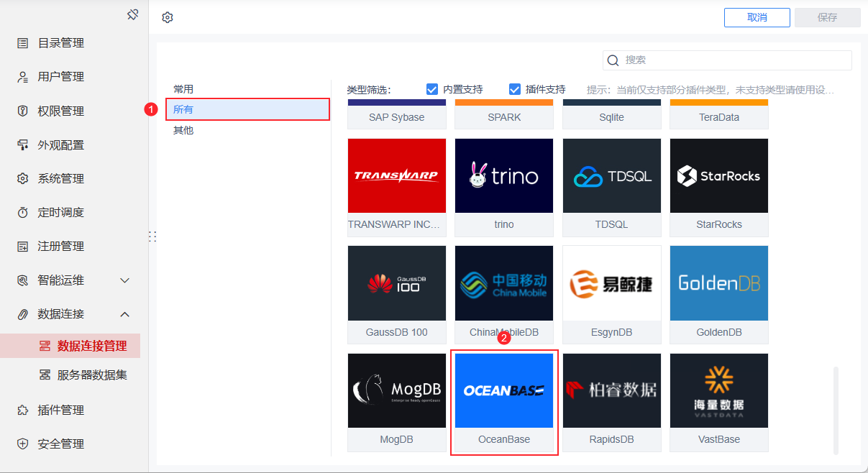Choose the RapidsDB 柏睿数据 tile
The width and height of the screenshot is (868, 473).
click(612, 402)
